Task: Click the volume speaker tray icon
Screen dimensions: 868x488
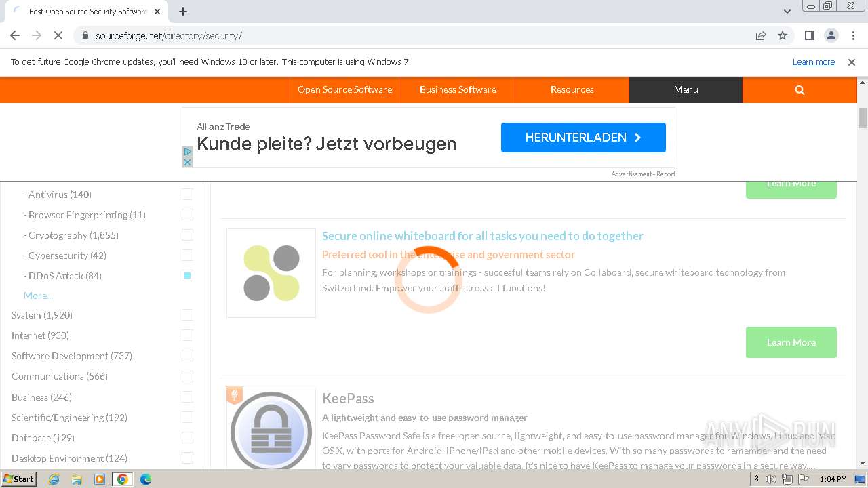Action: 771,479
